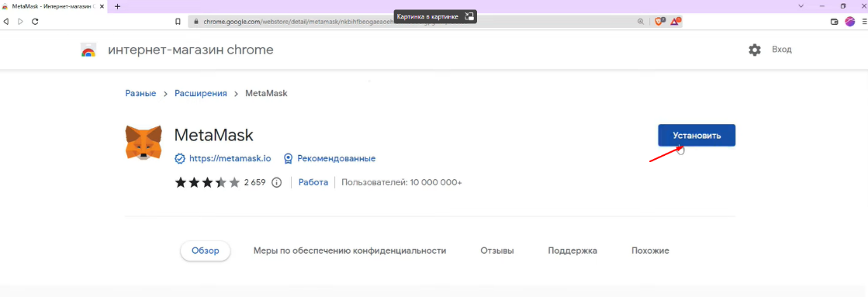
Task: Click the Пользователей: 10 000 000+ text
Action: pos(401,182)
